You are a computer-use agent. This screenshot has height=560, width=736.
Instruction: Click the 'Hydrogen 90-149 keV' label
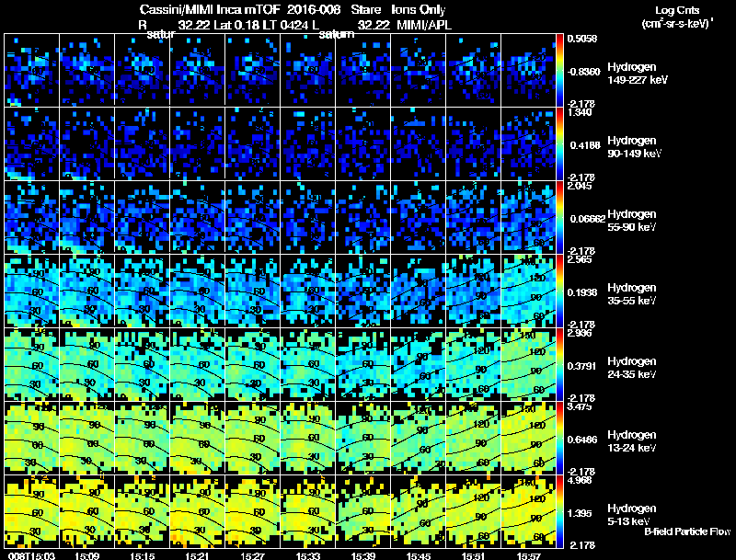(x=634, y=147)
